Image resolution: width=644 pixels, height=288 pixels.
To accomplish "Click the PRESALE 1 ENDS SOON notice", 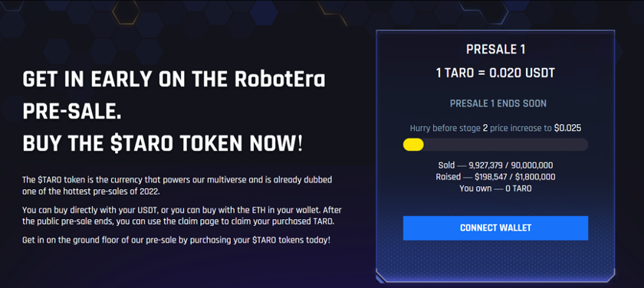I will pos(498,103).
